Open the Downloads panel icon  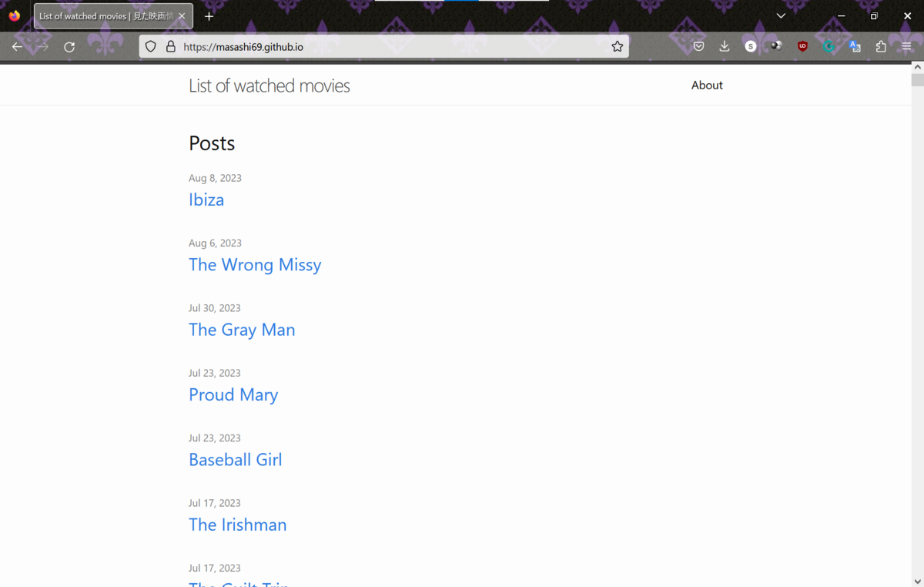tap(724, 45)
